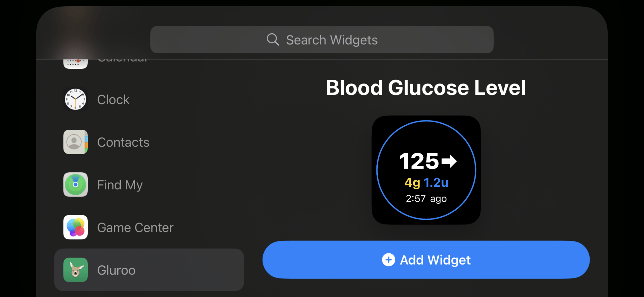Select the Clock app icon
This screenshot has height=297, width=644.
(75, 100)
